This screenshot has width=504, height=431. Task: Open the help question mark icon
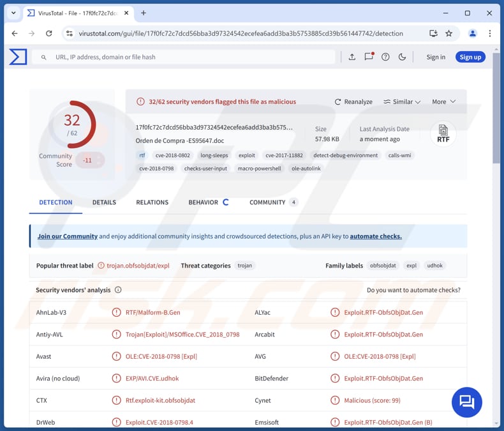pos(385,57)
